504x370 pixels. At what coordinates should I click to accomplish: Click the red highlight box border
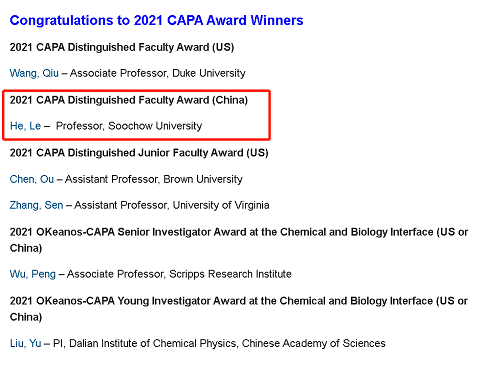tap(136, 90)
